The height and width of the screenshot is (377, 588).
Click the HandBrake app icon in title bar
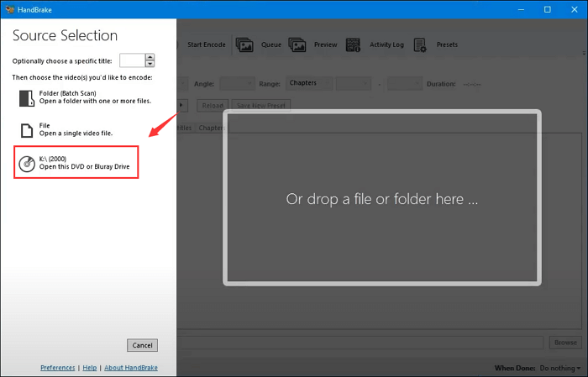pyautogui.click(x=9, y=7)
